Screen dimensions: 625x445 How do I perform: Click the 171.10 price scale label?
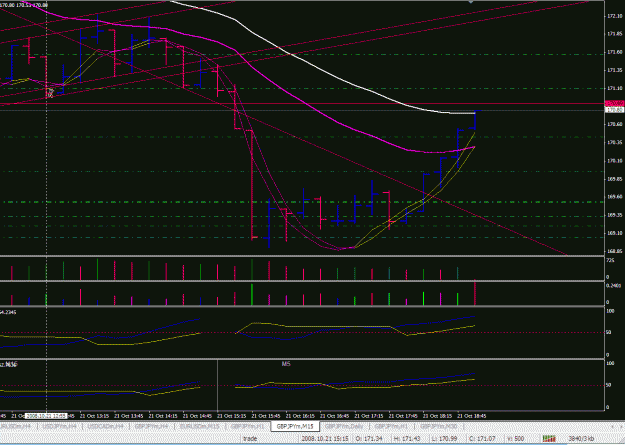pos(614,88)
